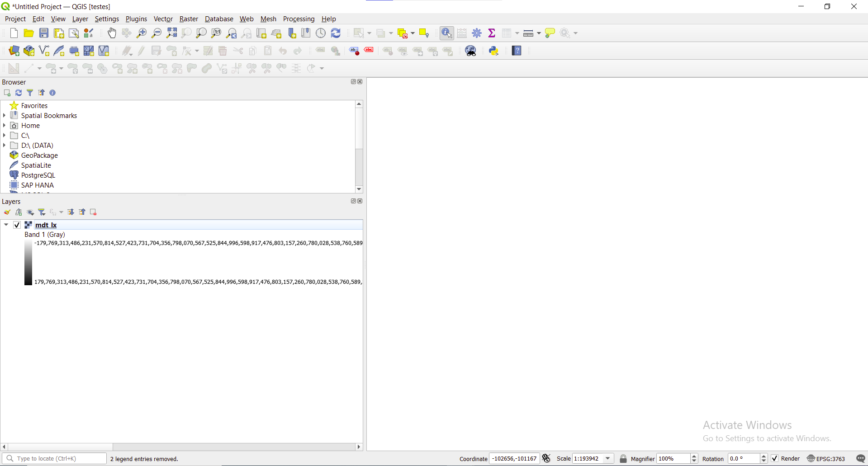Open the Processing Toolbox
Screen dimensions: 868x466
click(476, 33)
